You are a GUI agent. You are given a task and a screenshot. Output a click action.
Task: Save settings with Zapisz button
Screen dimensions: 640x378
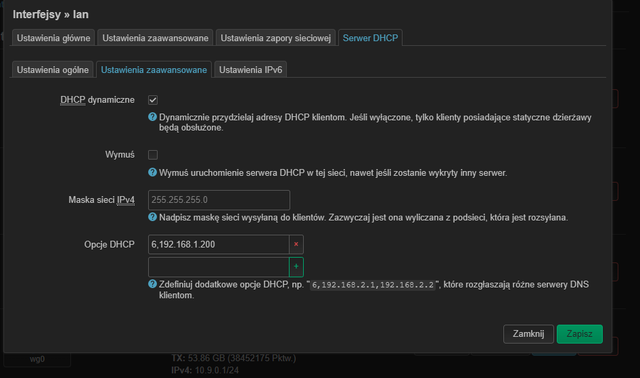[580, 334]
